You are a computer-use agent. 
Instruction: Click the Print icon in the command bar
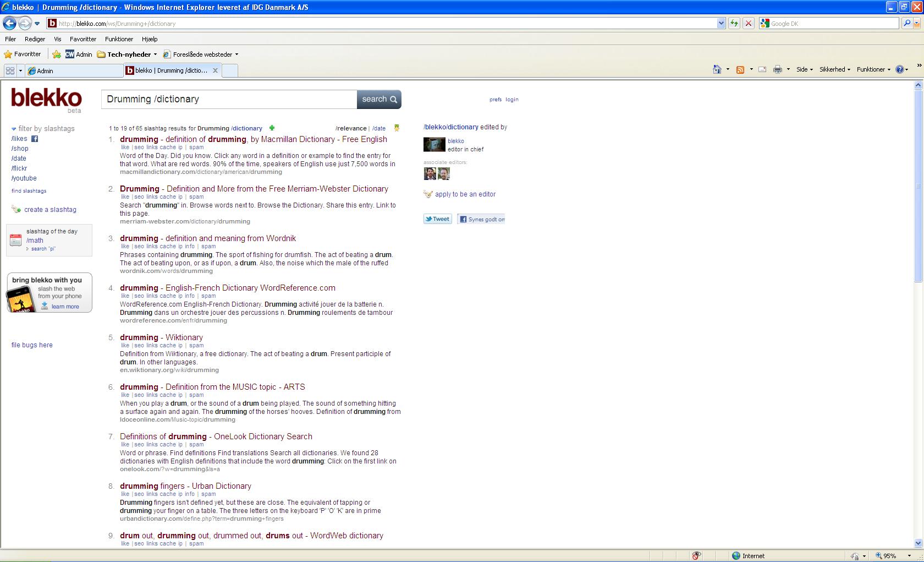click(x=777, y=69)
